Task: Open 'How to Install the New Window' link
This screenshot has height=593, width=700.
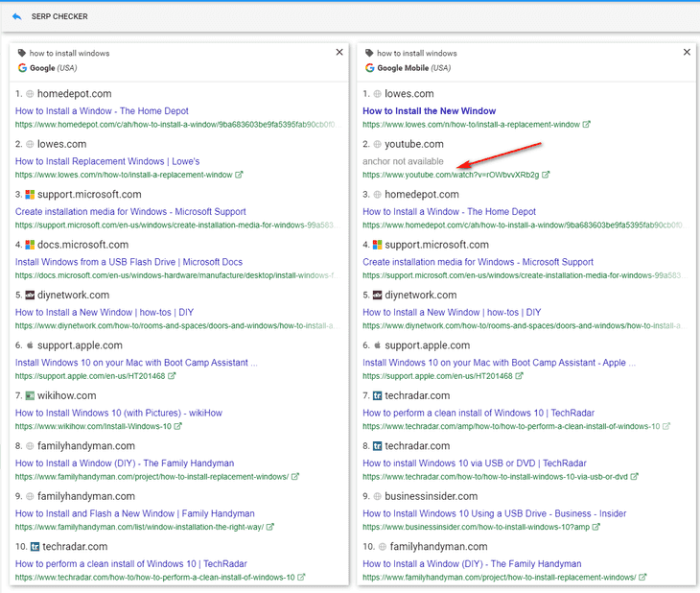Action: (x=429, y=111)
